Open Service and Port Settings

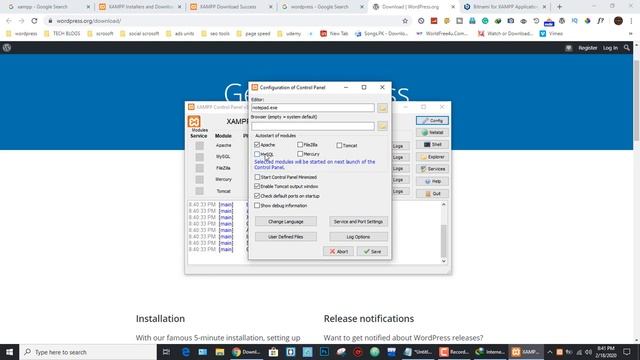click(358, 222)
